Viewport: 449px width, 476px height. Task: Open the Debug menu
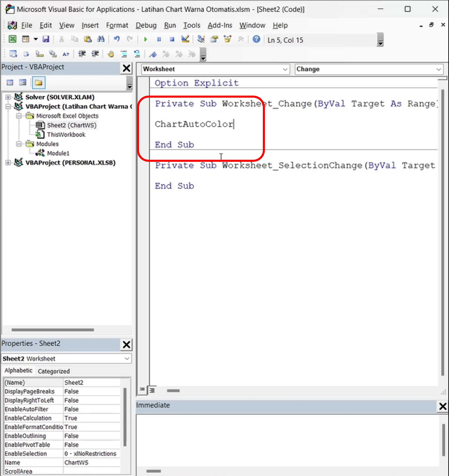[146, 25]
